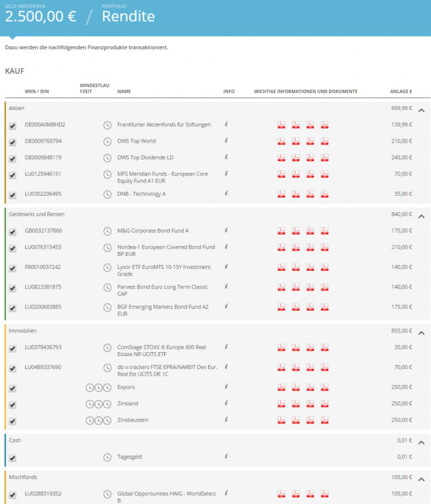
Task: Open first PDF document for Exporo
Action: click(x=281, y=387)
